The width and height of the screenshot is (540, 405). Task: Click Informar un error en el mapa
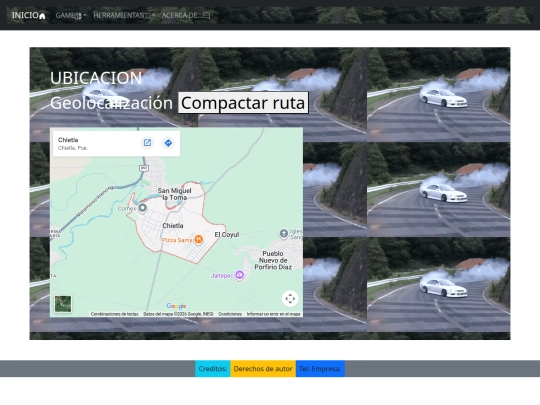273,314
